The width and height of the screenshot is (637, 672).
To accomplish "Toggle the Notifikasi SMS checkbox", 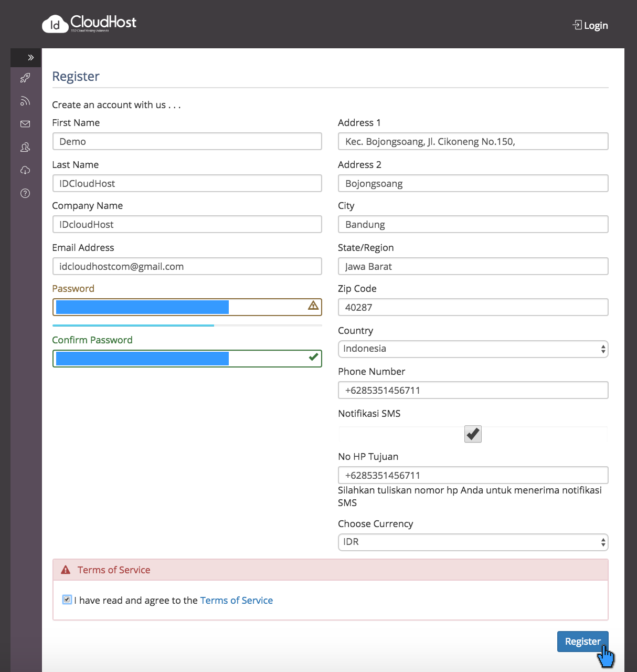I will (472, 434).
